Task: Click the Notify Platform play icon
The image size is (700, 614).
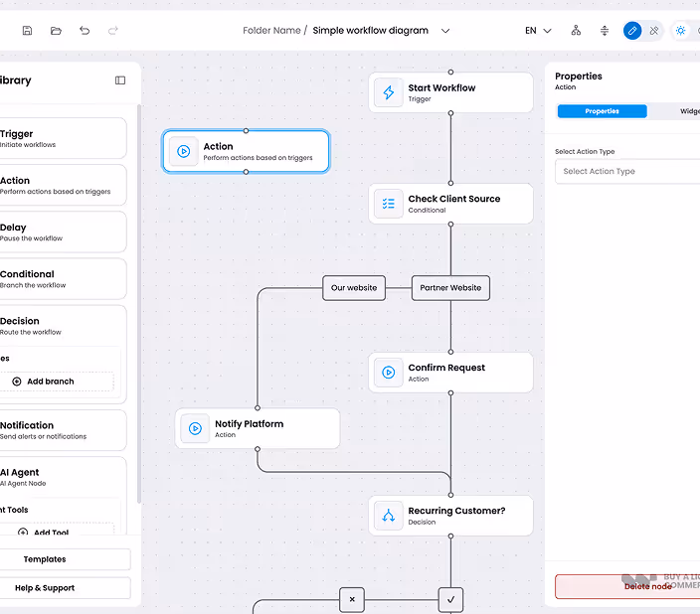Action: (x=195, y=428)
